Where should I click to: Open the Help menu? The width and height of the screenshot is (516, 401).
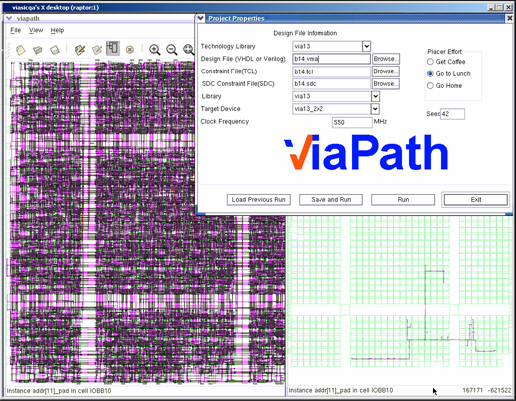pyautogui.click(x=57, y=30)
